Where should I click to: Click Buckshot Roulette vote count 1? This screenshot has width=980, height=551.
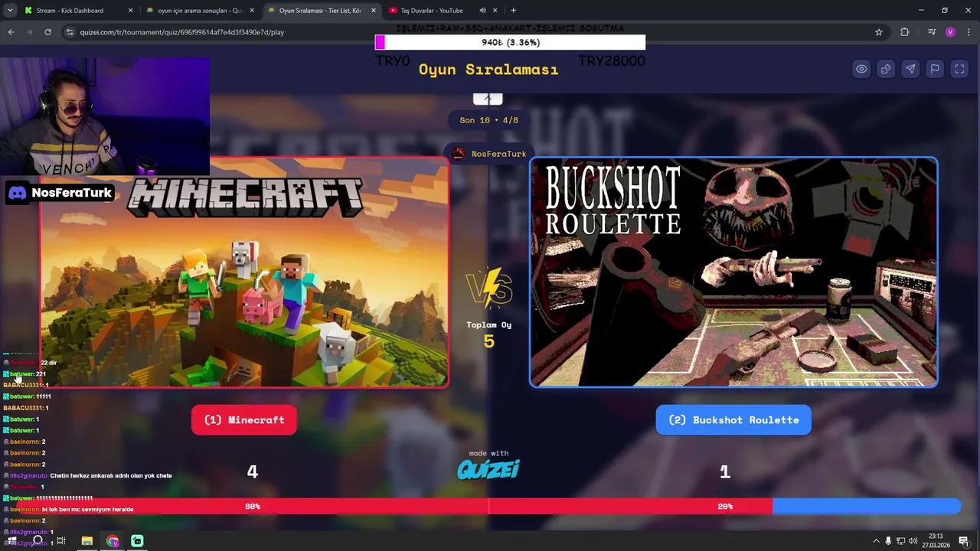pos(724,472)
